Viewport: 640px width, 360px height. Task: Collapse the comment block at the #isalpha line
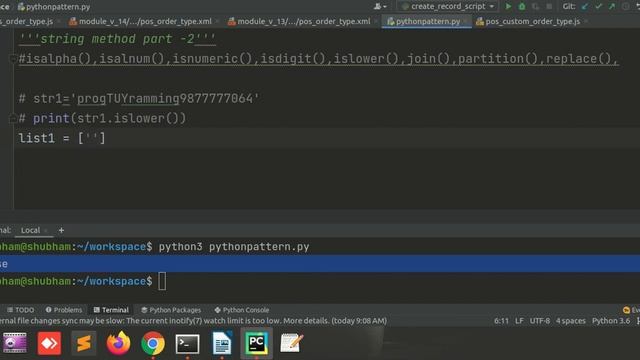pos(13,59)
